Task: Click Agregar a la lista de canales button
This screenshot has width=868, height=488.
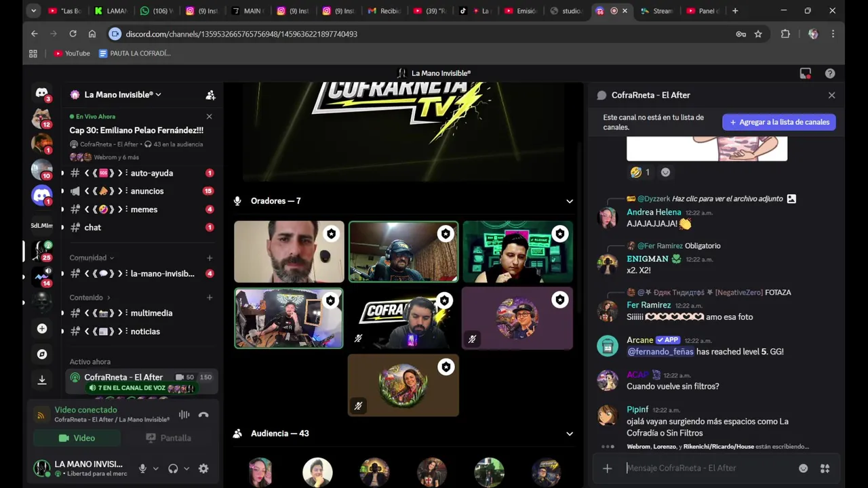Action: point(779,122)
